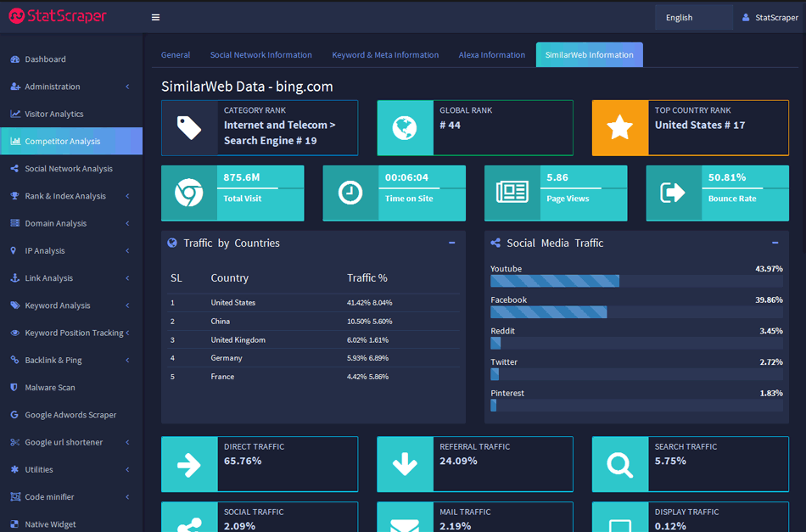
Task: Click the Traffic % column header
Action: 367,278
